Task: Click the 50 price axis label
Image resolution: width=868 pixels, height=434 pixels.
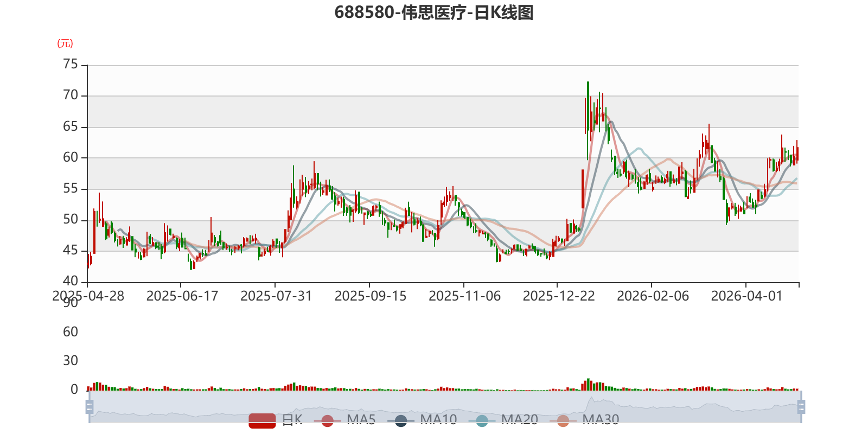Action: (71, 220)
